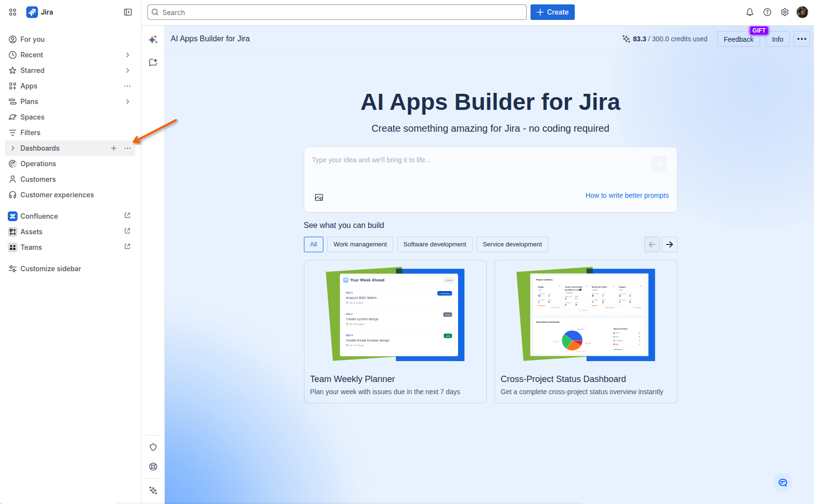814x504 pixels.
Task: Open the notifications bell
Action: point(750,12)
